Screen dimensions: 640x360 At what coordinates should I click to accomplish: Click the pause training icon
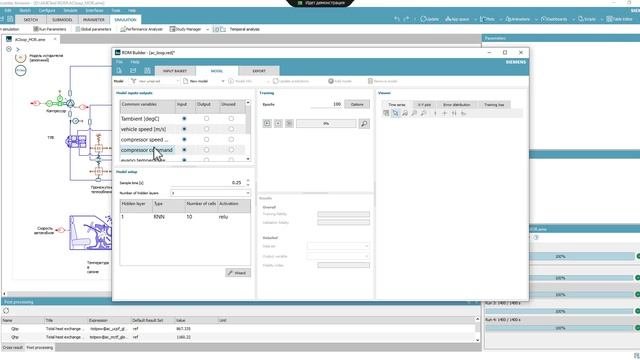tap(278, 123)
